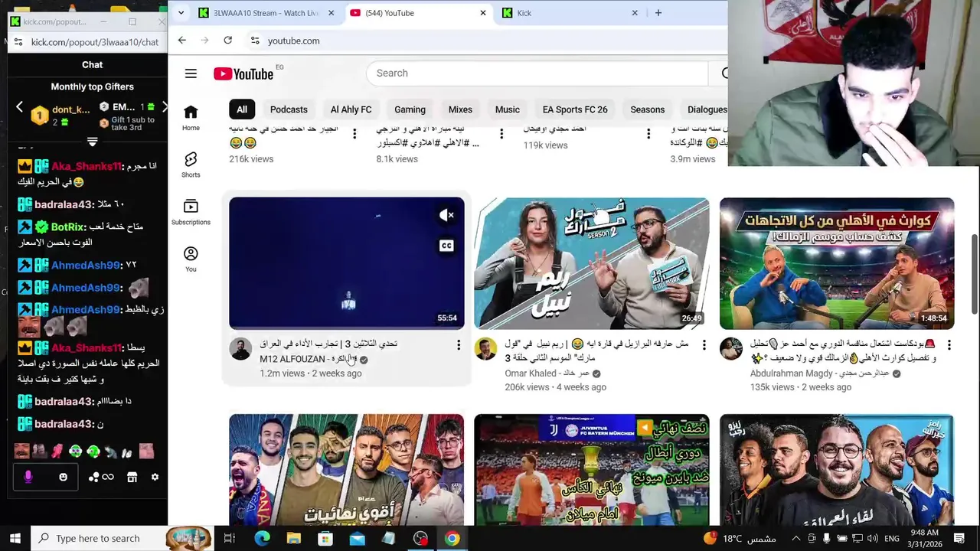Go back in Chrome browser
Screen dimensions: 980x551
pyautogui.click(x=181, y=41)
